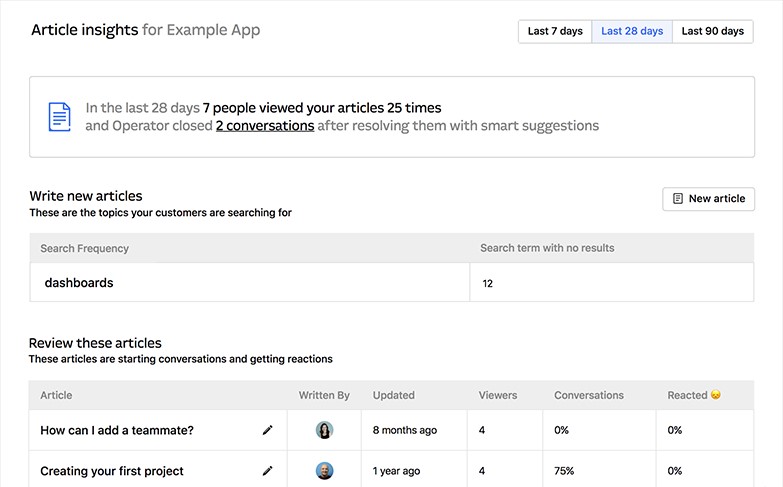
Task: Click the 'dashboards' search term row
Action: [79, 283]
